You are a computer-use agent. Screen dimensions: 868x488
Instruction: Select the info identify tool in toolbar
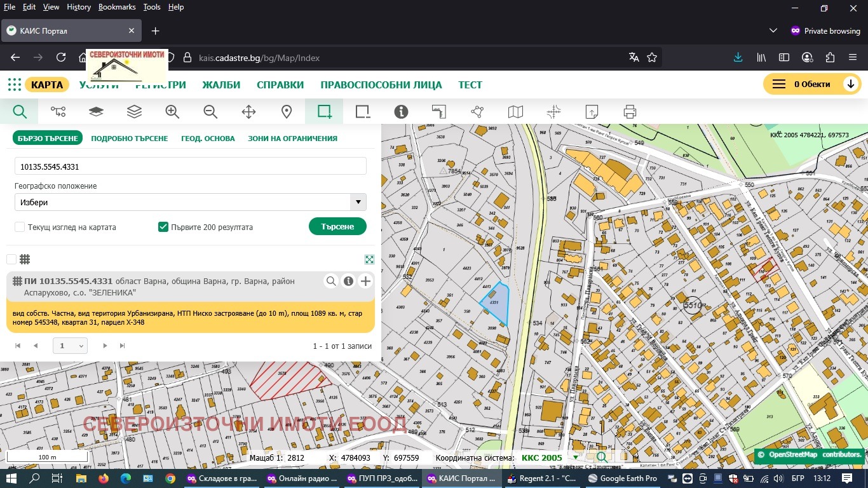click(x=401, y=112)
